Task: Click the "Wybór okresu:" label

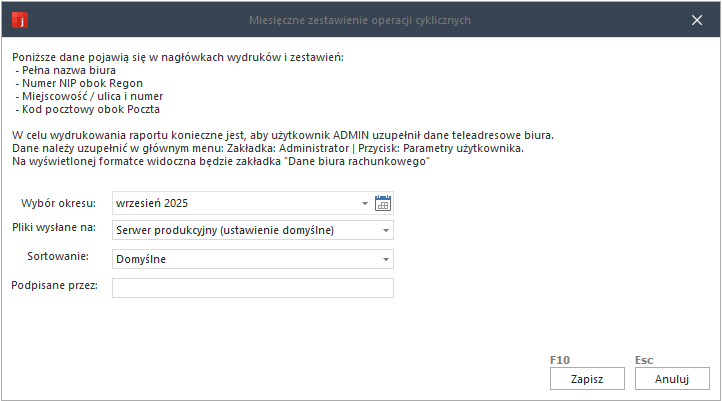Action: [x=64, y=203]
